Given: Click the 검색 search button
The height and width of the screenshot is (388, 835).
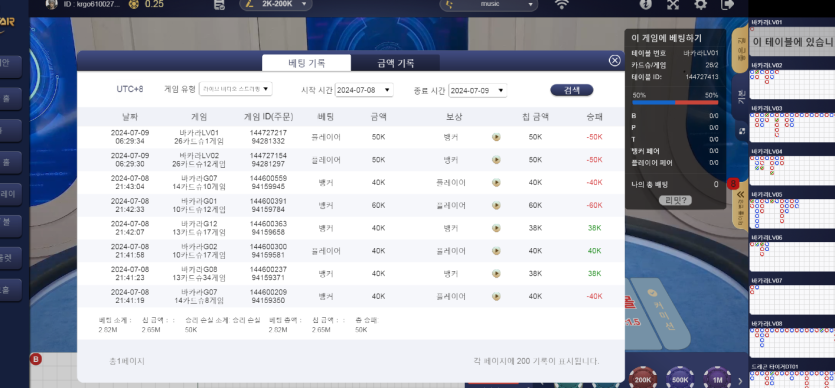Looking at the screenshot, I should (571, 90).
